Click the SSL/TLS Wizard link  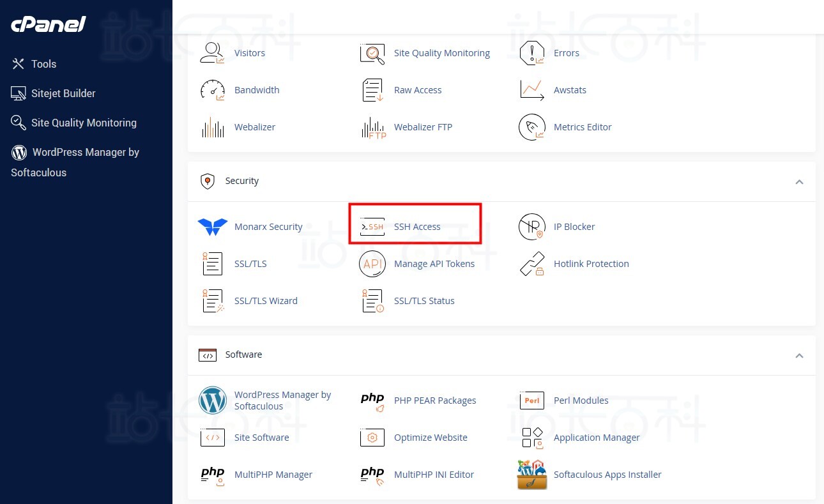pos(266,301)
